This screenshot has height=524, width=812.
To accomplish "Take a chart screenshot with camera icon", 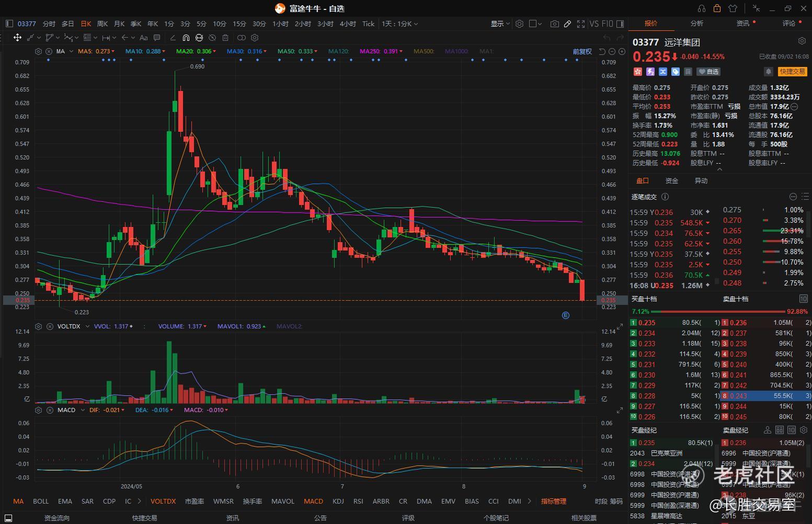I will (x=554, y=24).
